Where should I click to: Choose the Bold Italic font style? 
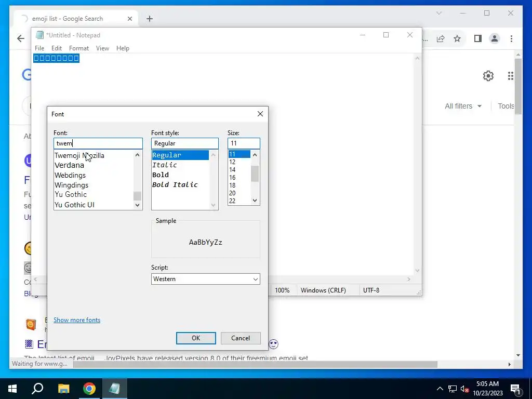(175, 184)
